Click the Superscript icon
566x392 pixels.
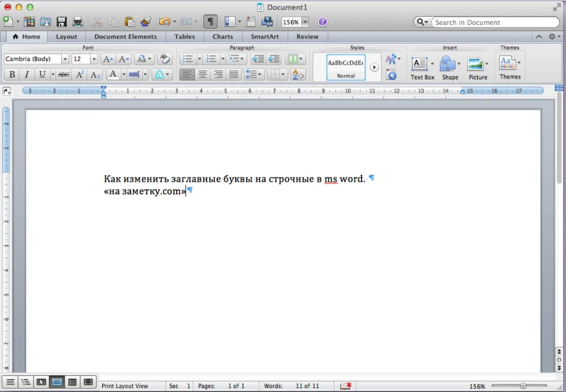click(80, 74)
